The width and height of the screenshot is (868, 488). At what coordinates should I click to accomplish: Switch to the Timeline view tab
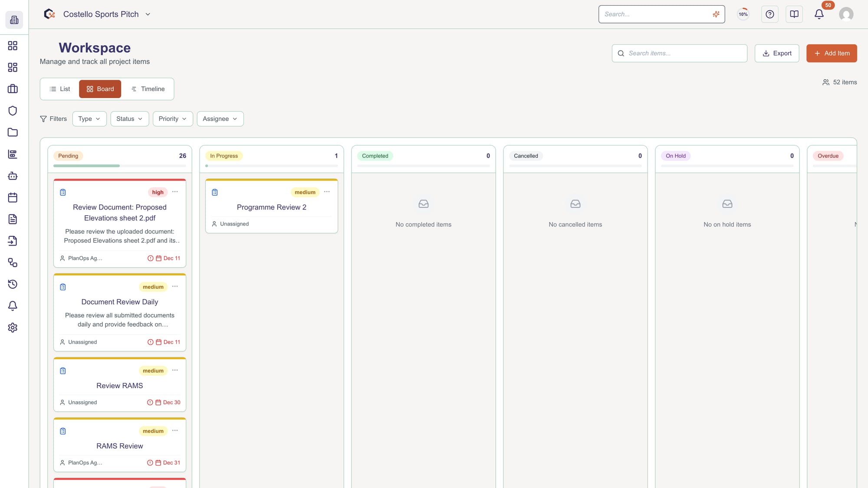pos(148,89)
